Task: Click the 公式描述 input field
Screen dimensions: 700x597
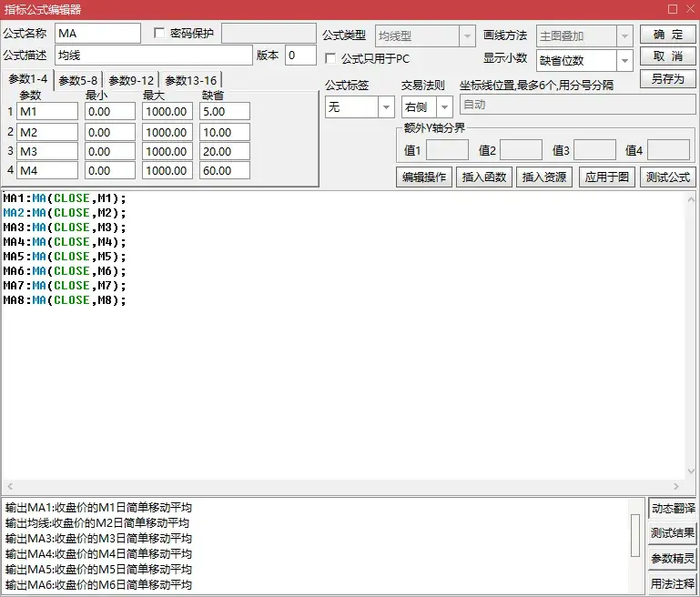Action: pos(154,56)
